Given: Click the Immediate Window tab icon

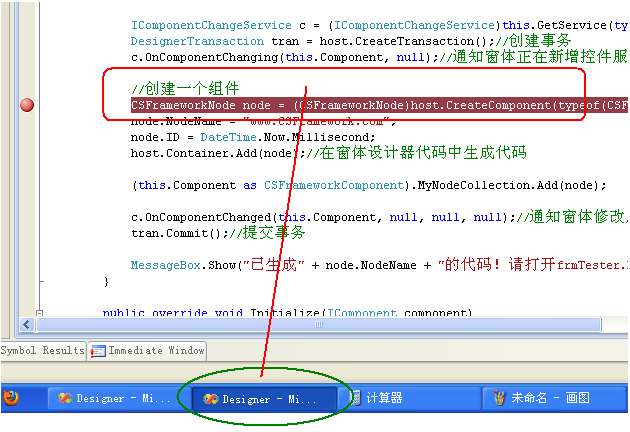Looking at the screenshot, I should click(98, 351).
